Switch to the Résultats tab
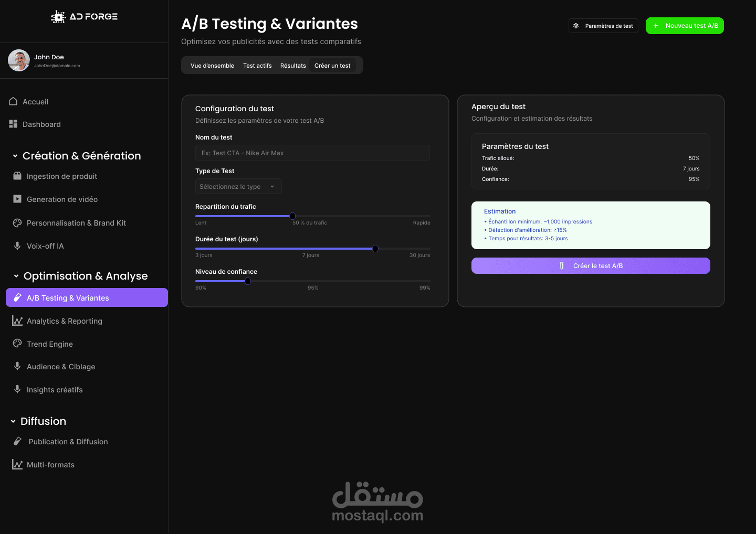The image size is (756, 534). click(293, 66)
